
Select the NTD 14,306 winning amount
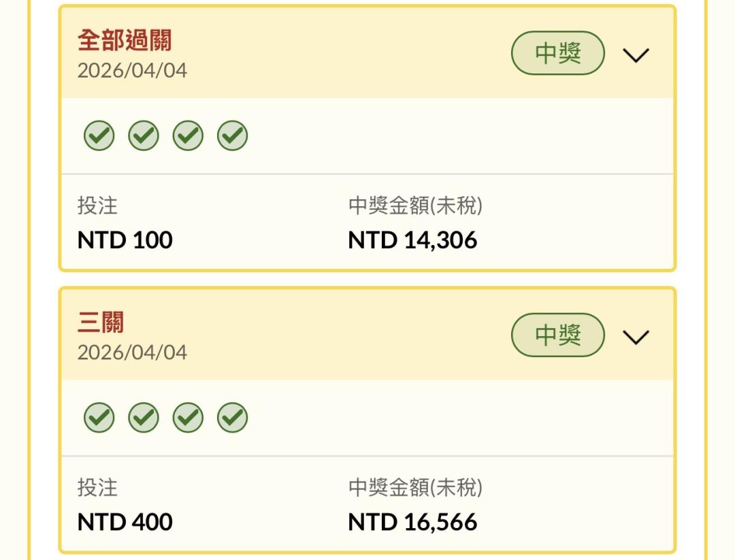coord(412,240)
